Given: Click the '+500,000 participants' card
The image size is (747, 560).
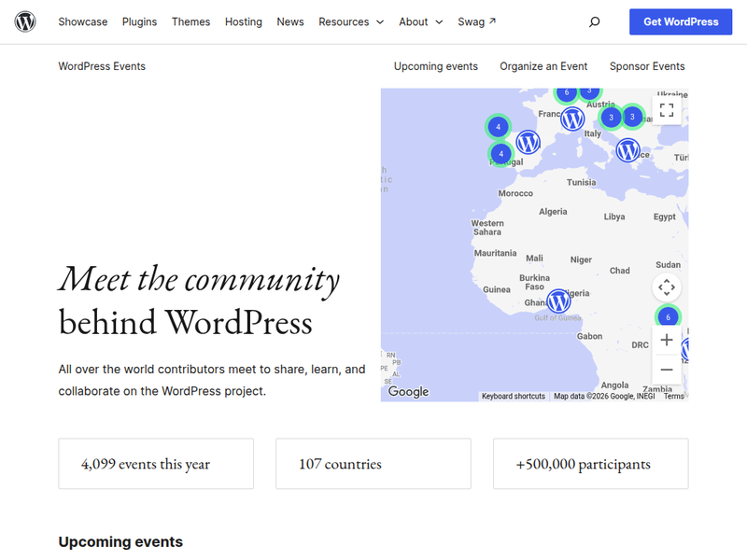Looking at the screenshot, I should (590, 463).
